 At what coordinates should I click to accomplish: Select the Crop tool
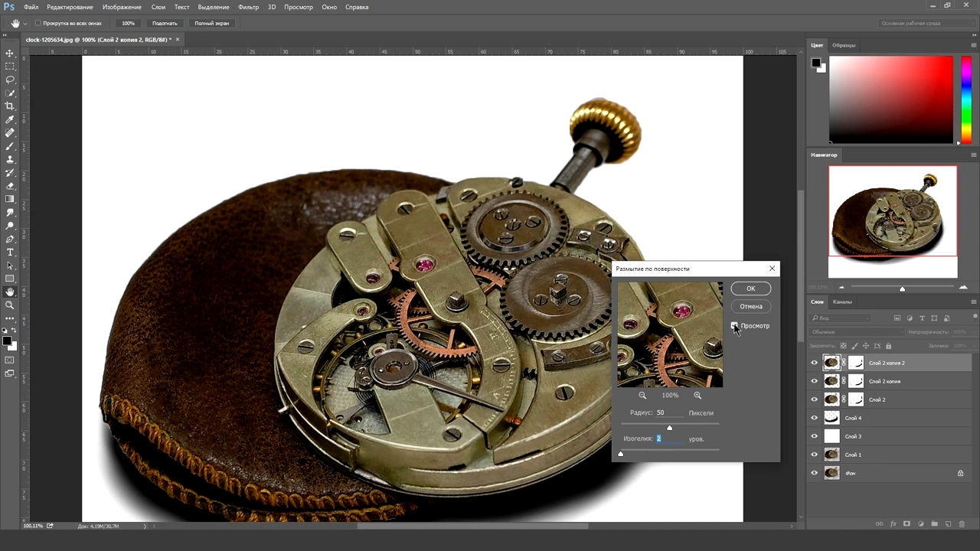10,106
